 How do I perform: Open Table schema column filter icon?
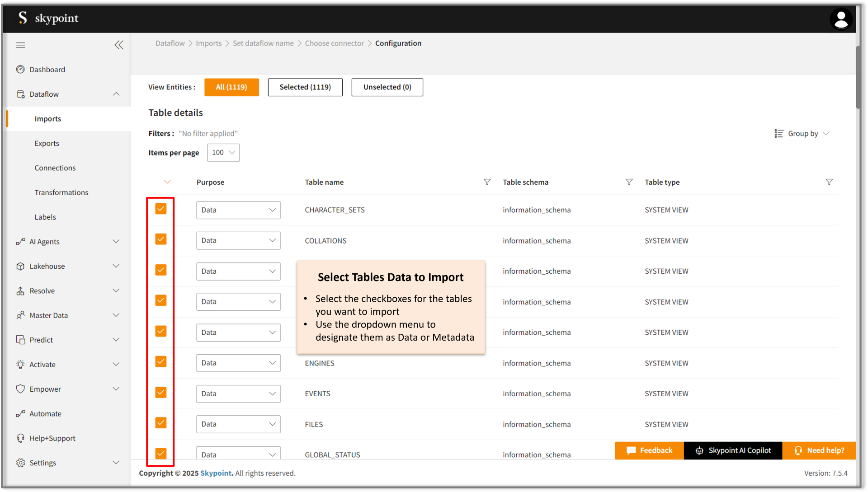[629, 182]
